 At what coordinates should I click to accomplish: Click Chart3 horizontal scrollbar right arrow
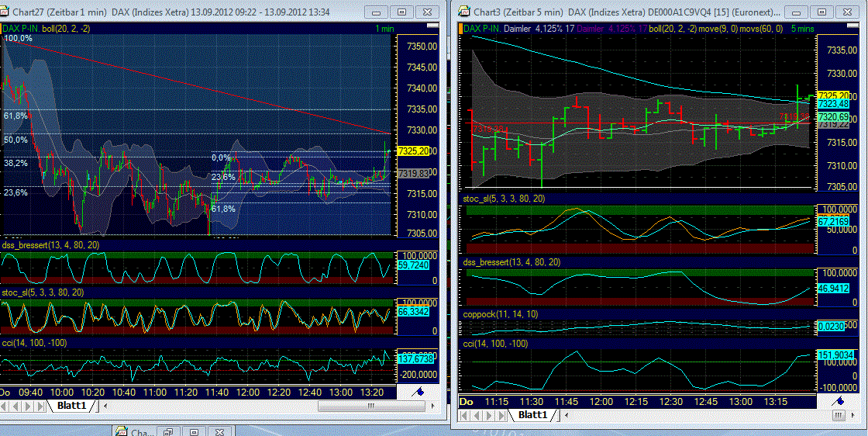pyautogui.click(x=853, y=415)
